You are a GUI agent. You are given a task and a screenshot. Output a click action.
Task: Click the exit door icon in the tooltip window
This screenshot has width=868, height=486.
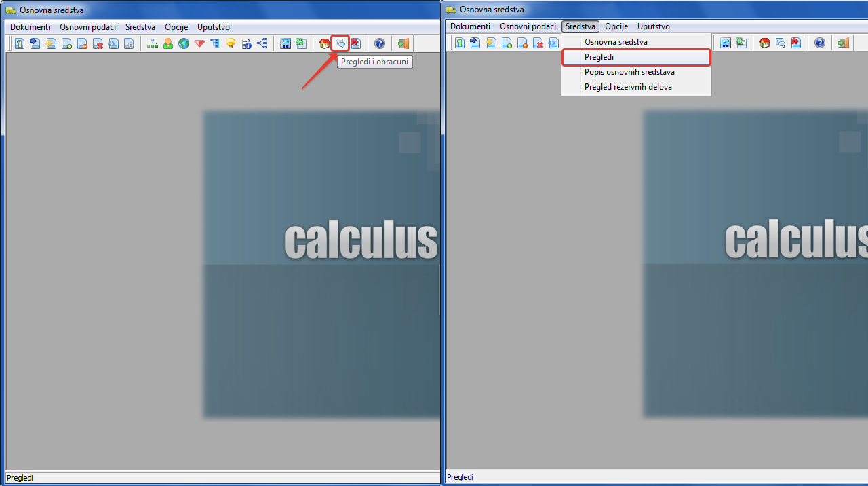click(x=403, y=43)
